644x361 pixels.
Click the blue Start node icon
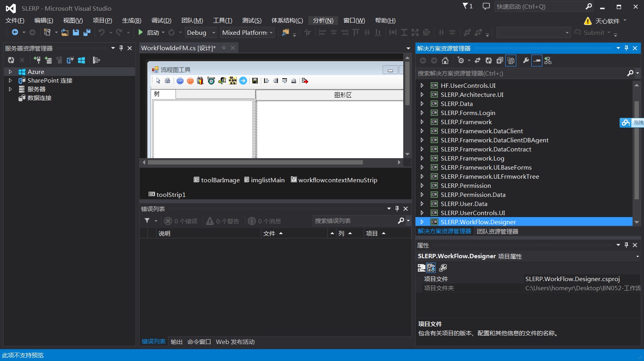(180, 81)
